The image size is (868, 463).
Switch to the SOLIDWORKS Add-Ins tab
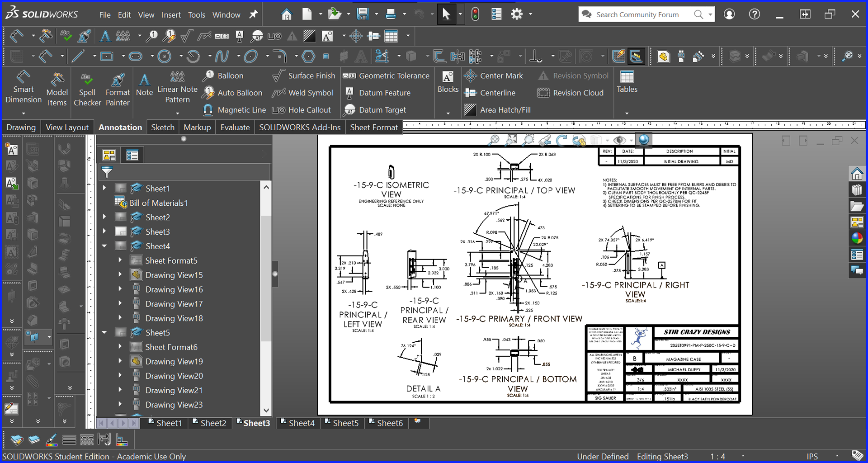[300, 128]
